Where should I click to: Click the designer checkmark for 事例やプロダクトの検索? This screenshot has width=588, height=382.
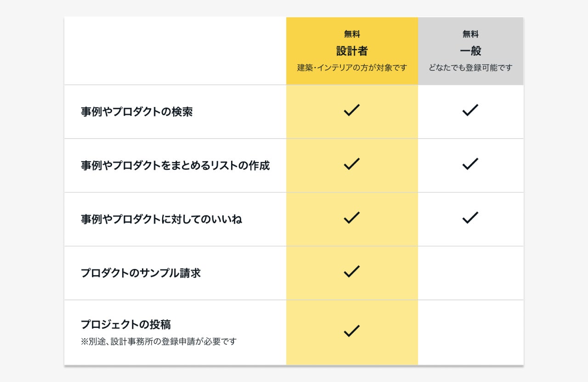(x=351, y=110)
